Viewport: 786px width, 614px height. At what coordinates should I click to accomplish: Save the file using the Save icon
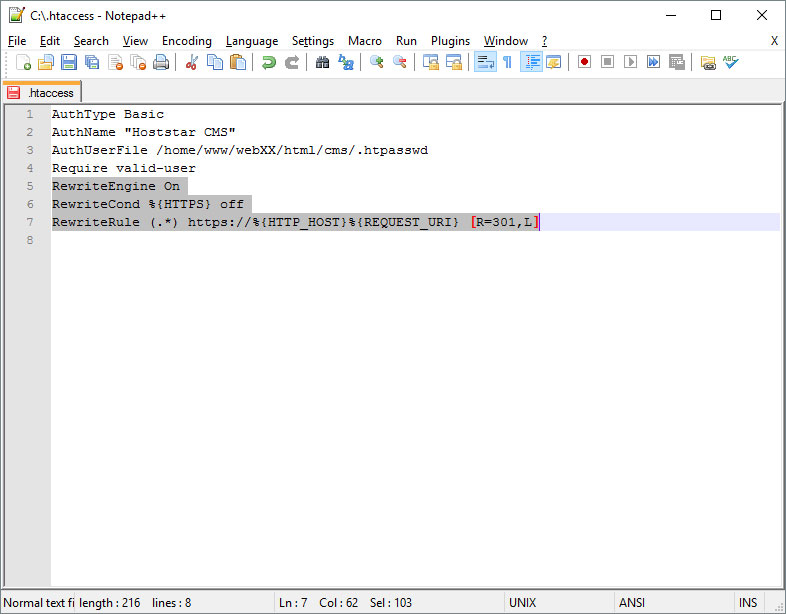pyautogui.click(x=69, y=62)
